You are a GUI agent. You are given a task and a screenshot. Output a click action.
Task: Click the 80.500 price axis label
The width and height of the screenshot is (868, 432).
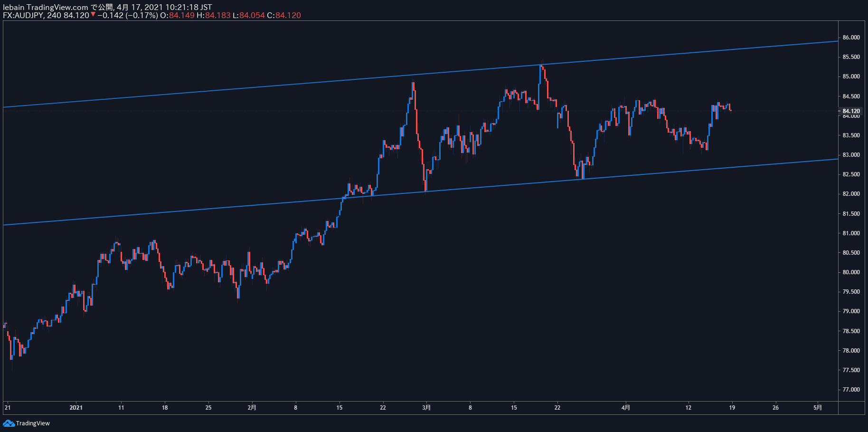tap(851, 253)
